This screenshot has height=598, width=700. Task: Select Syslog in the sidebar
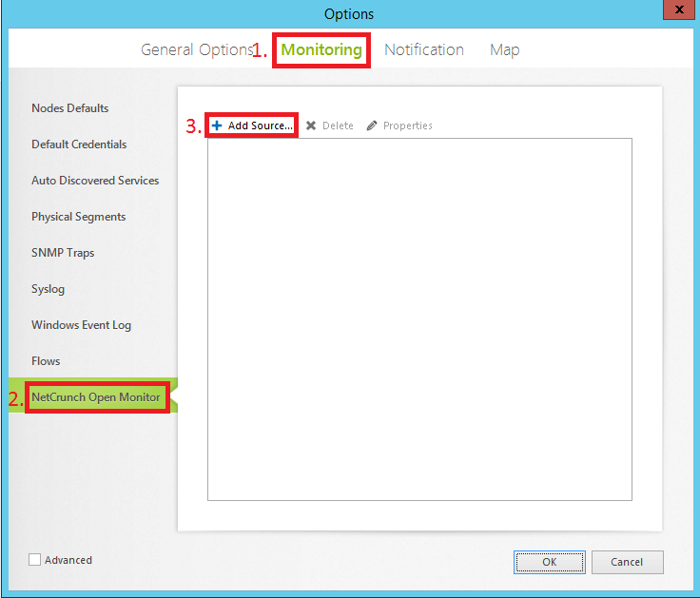click(48, 289)
